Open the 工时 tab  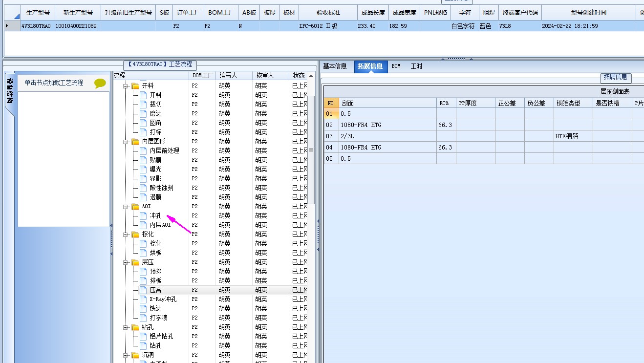416,66
